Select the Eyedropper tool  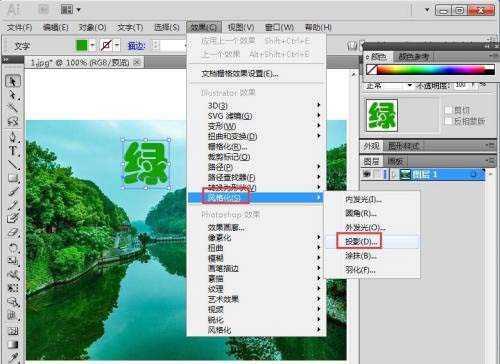13,357
